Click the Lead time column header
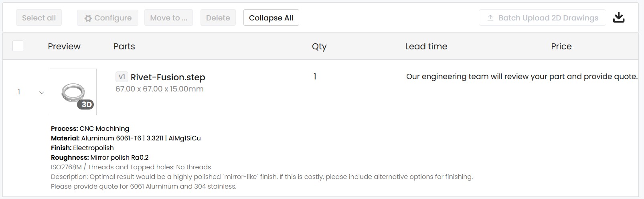This screenshot has width=644, height=199. point(426,47)
